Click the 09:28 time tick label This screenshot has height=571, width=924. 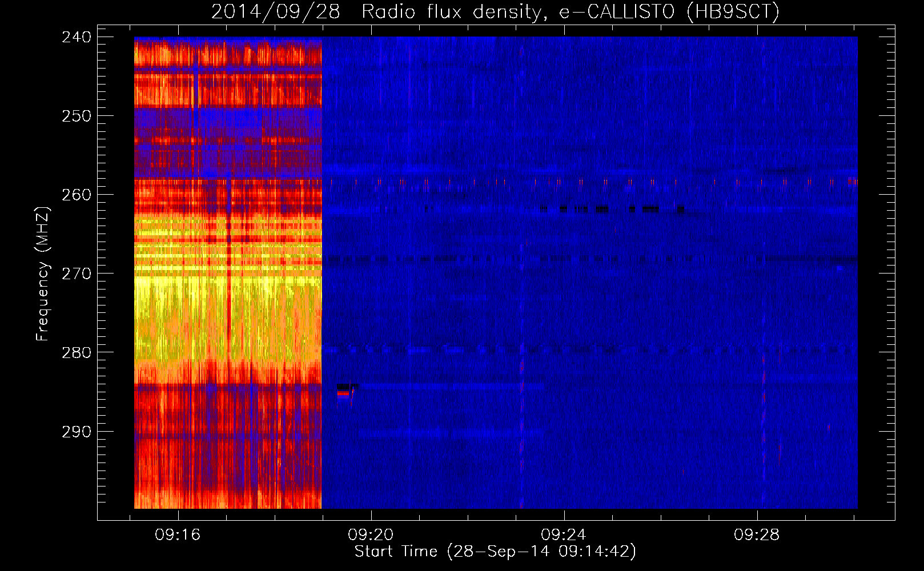coord(757,535)
